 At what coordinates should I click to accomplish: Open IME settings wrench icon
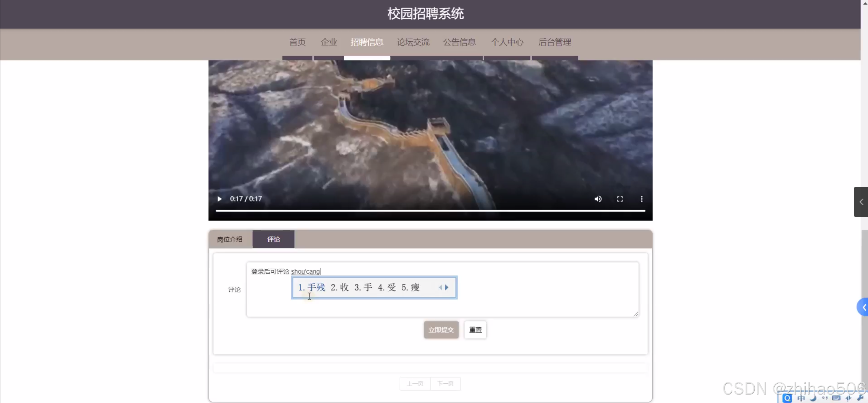pyautogui.click(x=860, y=398)
